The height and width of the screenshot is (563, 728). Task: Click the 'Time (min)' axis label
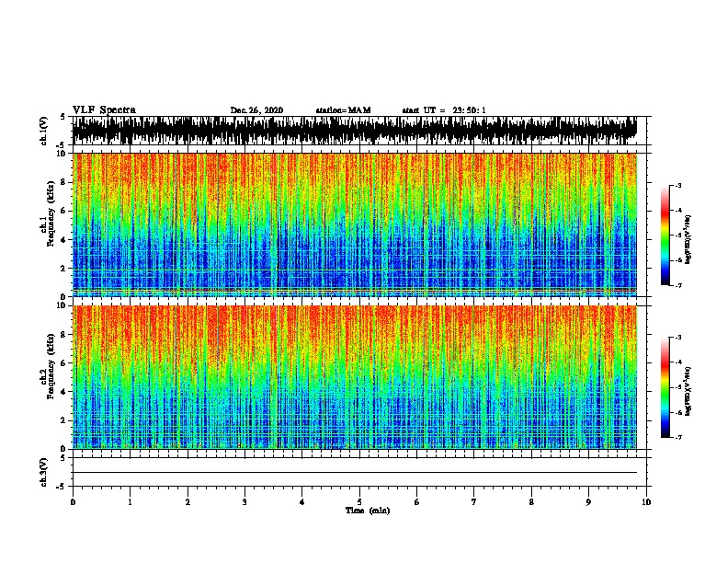click(x=368, y=511)
